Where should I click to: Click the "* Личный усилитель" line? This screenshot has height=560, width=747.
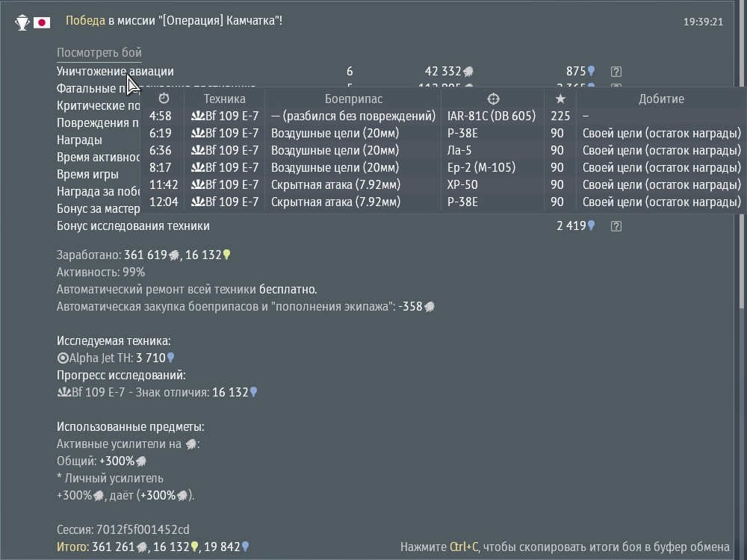[x=110, y=478]
